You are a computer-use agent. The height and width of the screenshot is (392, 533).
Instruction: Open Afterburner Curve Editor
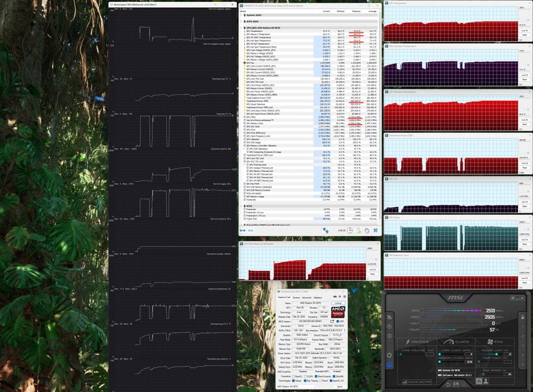417,382
